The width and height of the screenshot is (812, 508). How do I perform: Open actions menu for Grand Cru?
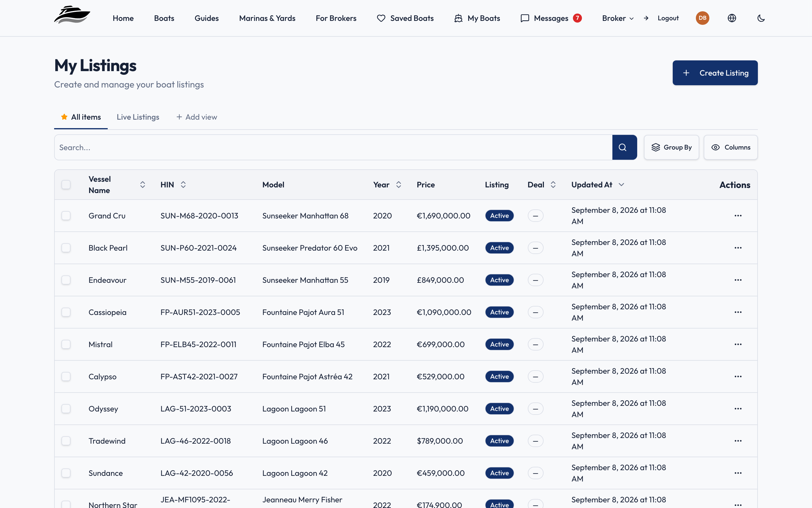tap(738, 216)
